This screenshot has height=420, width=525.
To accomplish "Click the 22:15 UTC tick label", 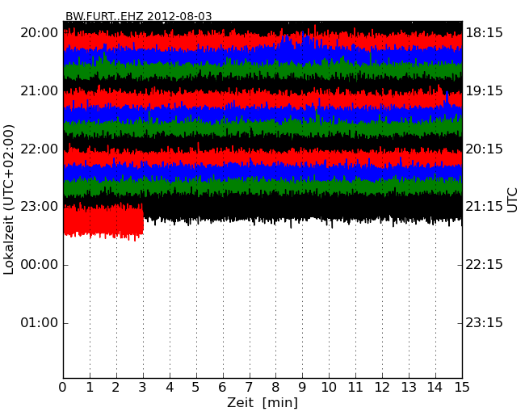I will [484, 265].
